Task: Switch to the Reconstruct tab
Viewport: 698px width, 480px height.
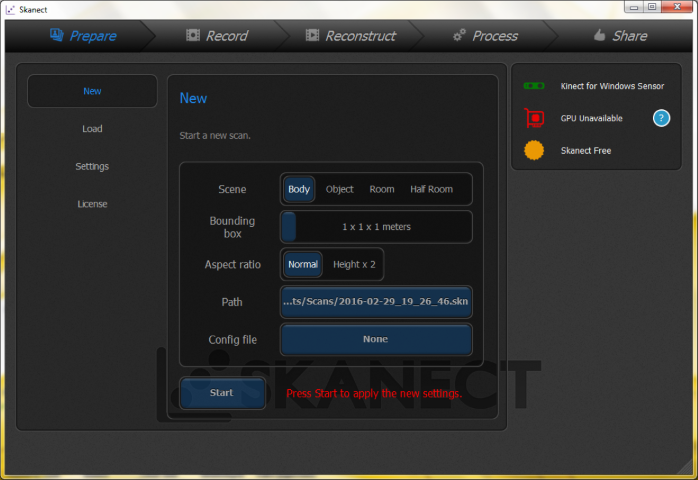Action: coord(351,36)
